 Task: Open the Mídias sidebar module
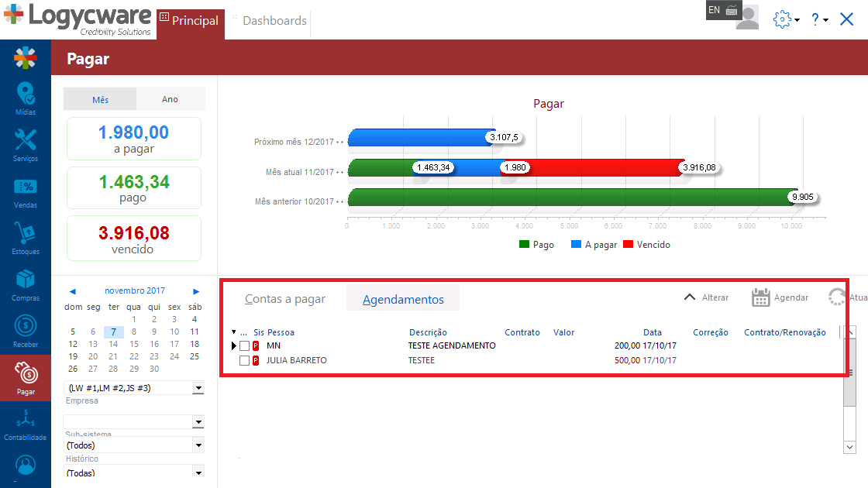(26, 98)
